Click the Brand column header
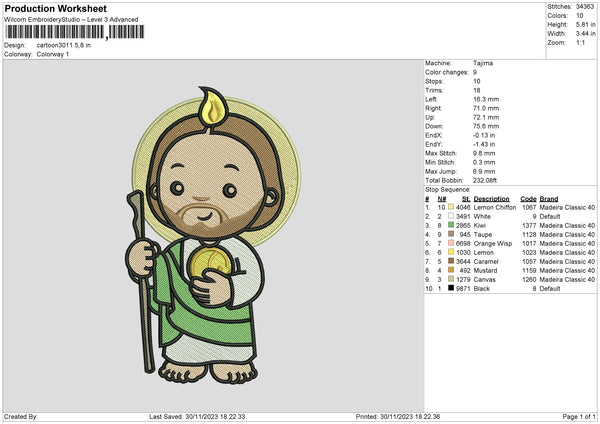 (x=549, y=199)
